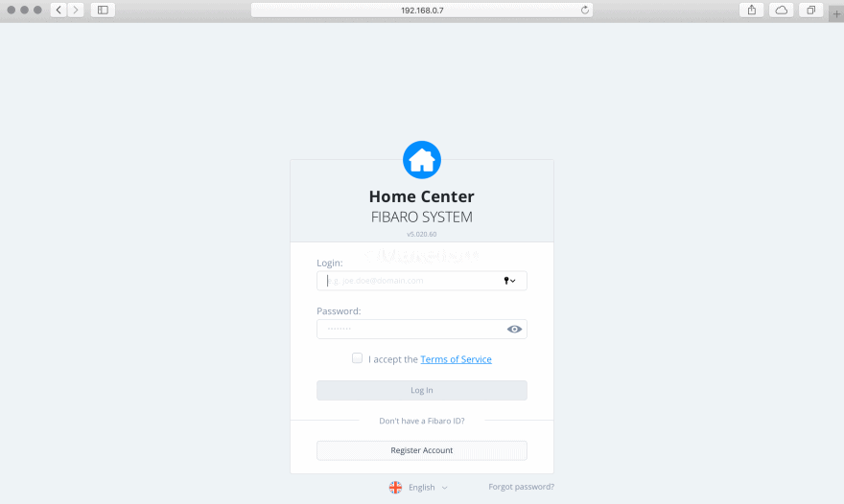The width and height of the screenshot is (844, 504).
Task: Click the blue Home Center house logo
Action: (422, 160)
